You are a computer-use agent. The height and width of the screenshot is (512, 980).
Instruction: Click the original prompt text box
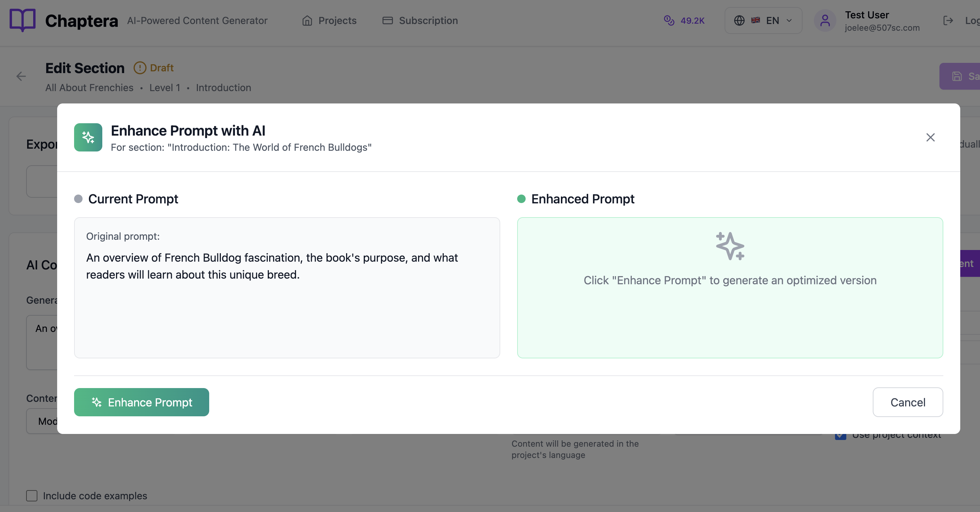287,287
